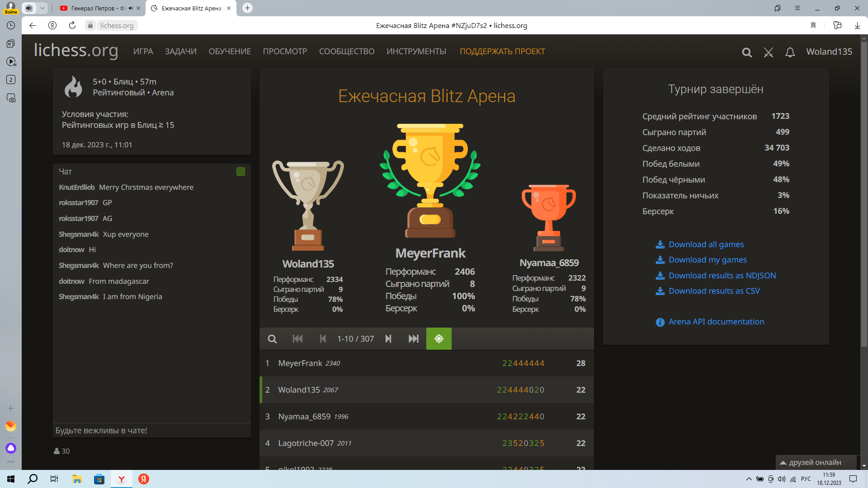Click the silver trophy of Woland135

(308, 206)
